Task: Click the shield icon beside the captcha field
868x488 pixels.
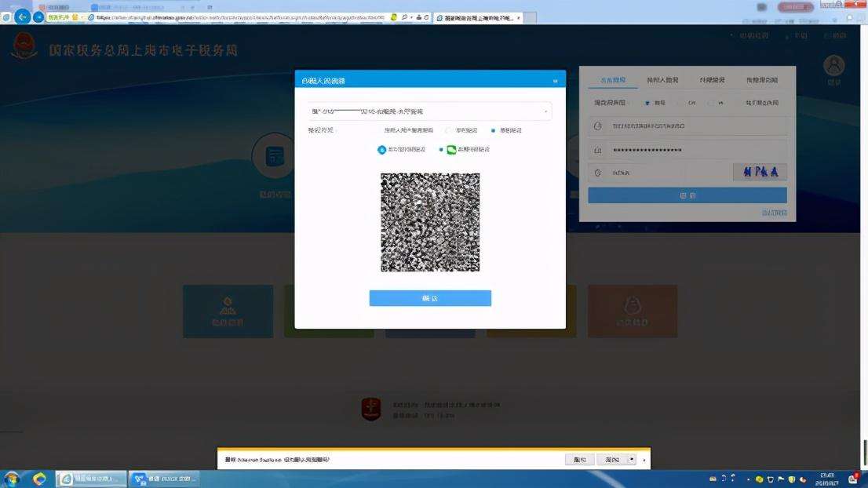Action: 598,173
